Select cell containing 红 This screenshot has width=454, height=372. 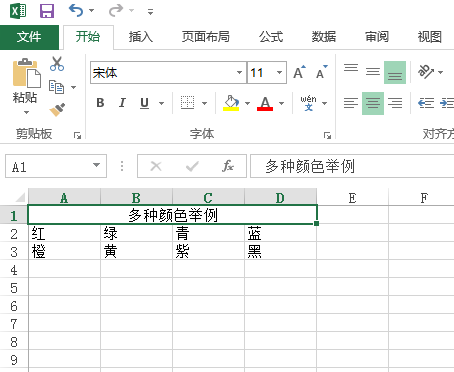[64, 233]
